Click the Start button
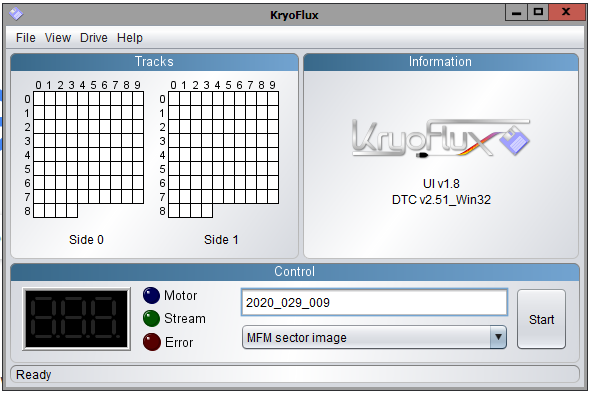 (541, 319)
